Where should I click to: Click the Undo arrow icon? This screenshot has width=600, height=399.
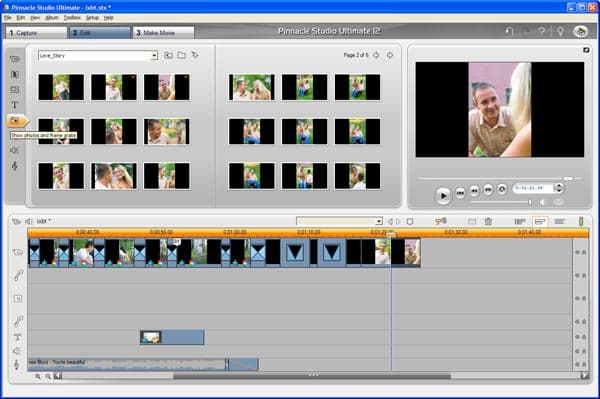click(x=509, y=31)
